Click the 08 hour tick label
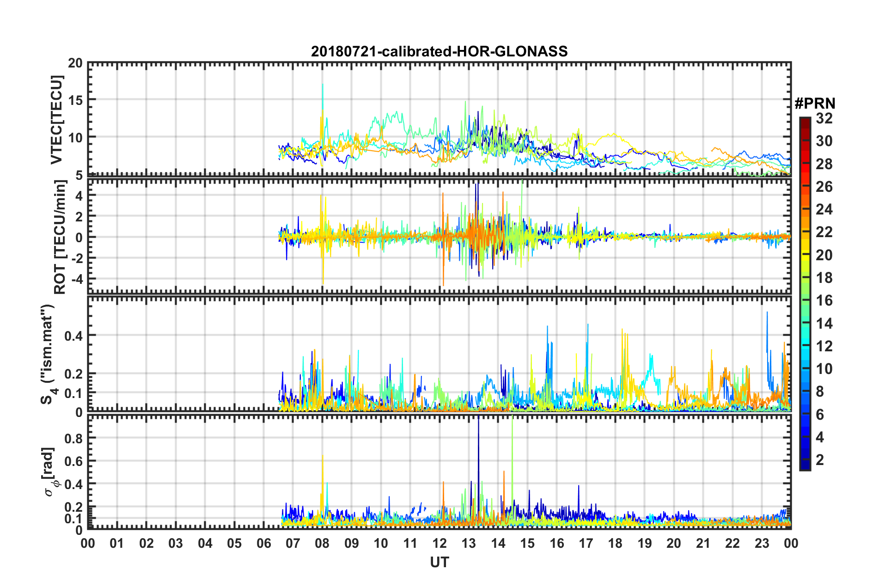The width and height of the screenshot is (879, 588). [322, 543]
